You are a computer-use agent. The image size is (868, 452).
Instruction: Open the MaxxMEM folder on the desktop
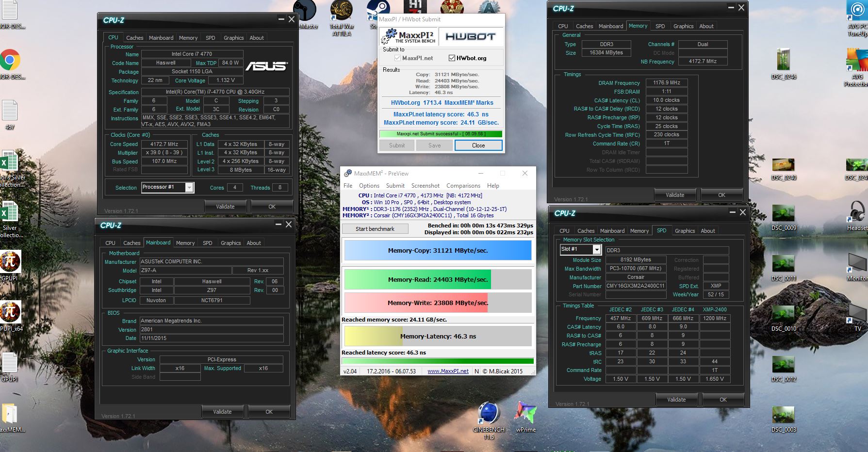11,417
